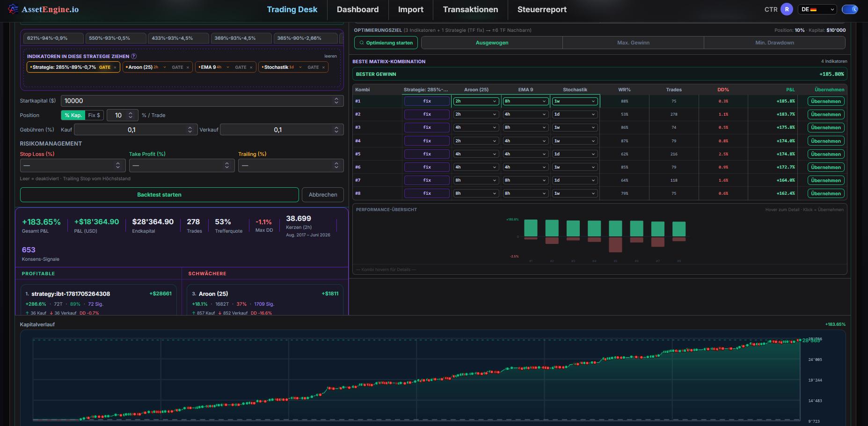Click the fix button in row #3
Viewport: 868px width, 426px height.
(427, 127)
